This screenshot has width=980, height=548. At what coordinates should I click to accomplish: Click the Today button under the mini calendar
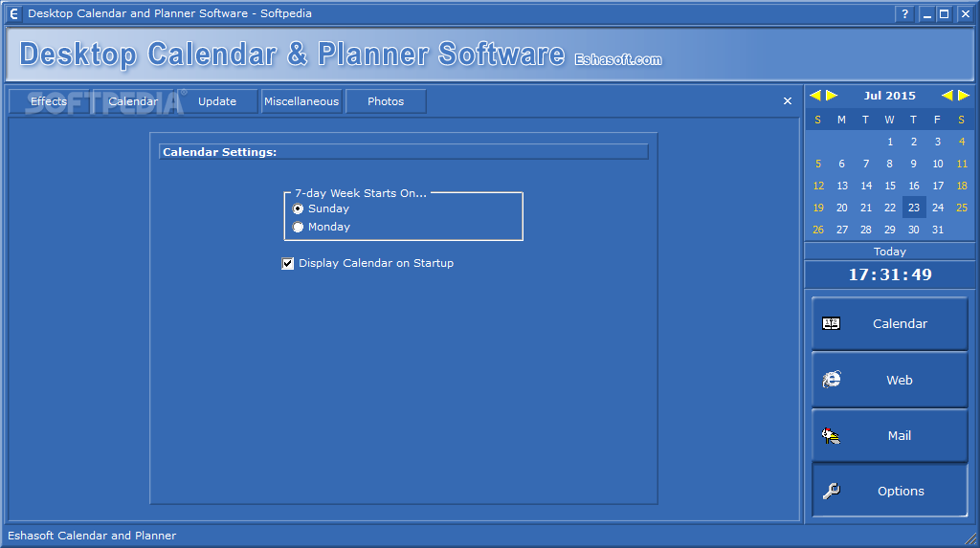pyautogui.click(x=889, y=252)
